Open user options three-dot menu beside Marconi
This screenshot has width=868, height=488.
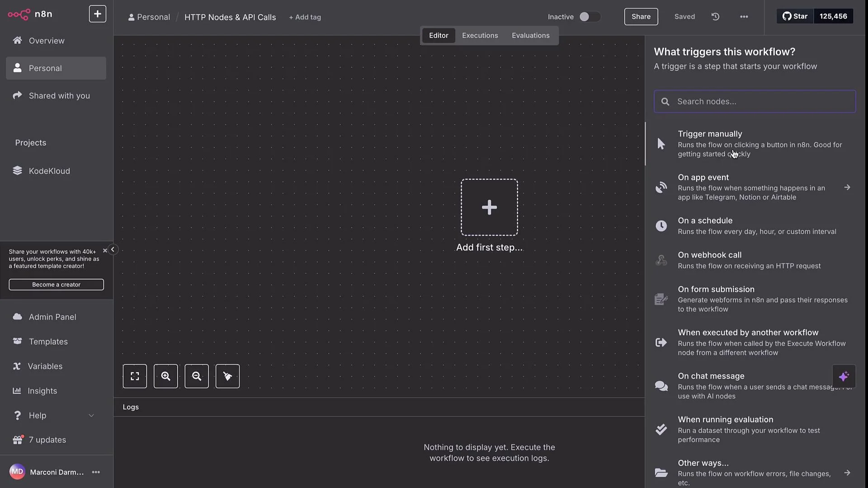tap(96, 472)
